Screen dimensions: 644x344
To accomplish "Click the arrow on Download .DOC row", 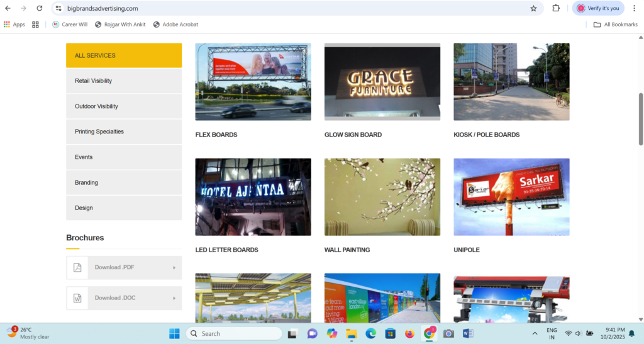I will [174, 298].
